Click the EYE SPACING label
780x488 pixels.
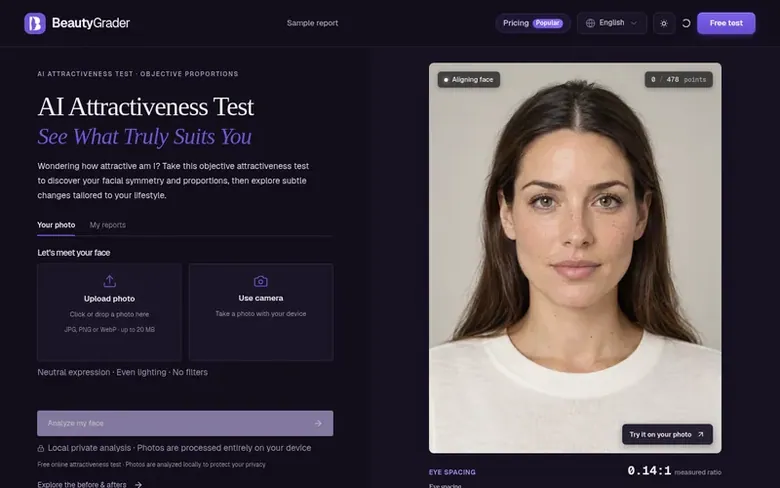(x=452, y=472)
